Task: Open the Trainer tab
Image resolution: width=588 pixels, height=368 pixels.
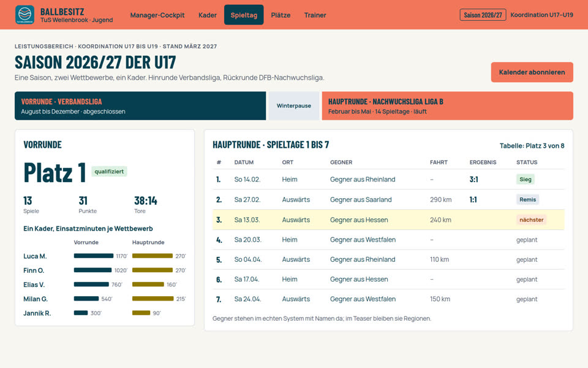Action: [x=315, y=15]
